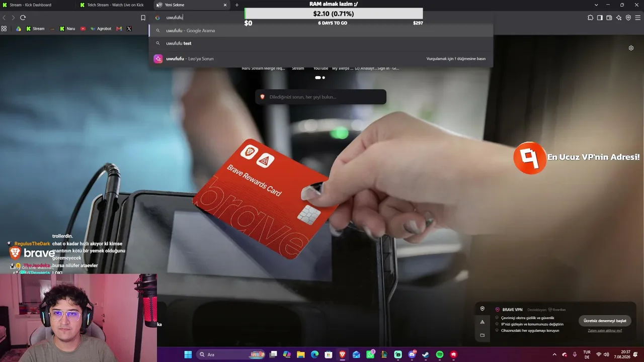Open the Windows Start menu

[x=188, y=354]
